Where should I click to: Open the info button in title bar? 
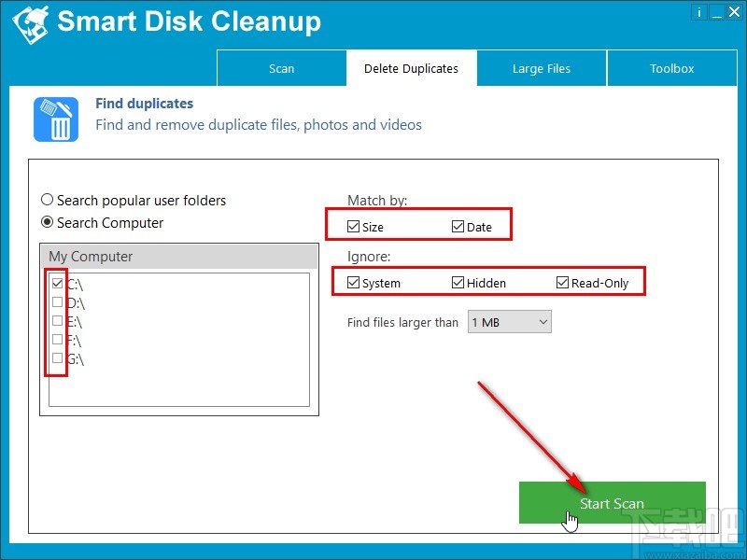(698, 12)
